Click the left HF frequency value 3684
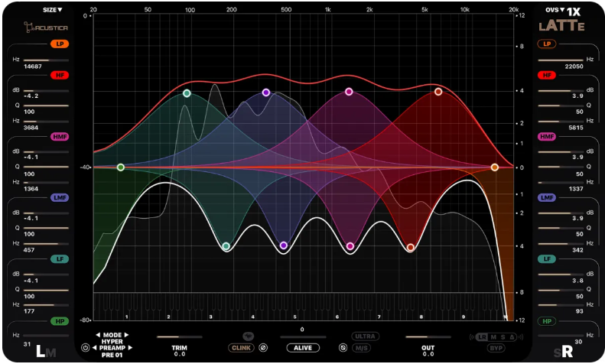The height and width of the screenshot is (364, 605). (31, 128)
